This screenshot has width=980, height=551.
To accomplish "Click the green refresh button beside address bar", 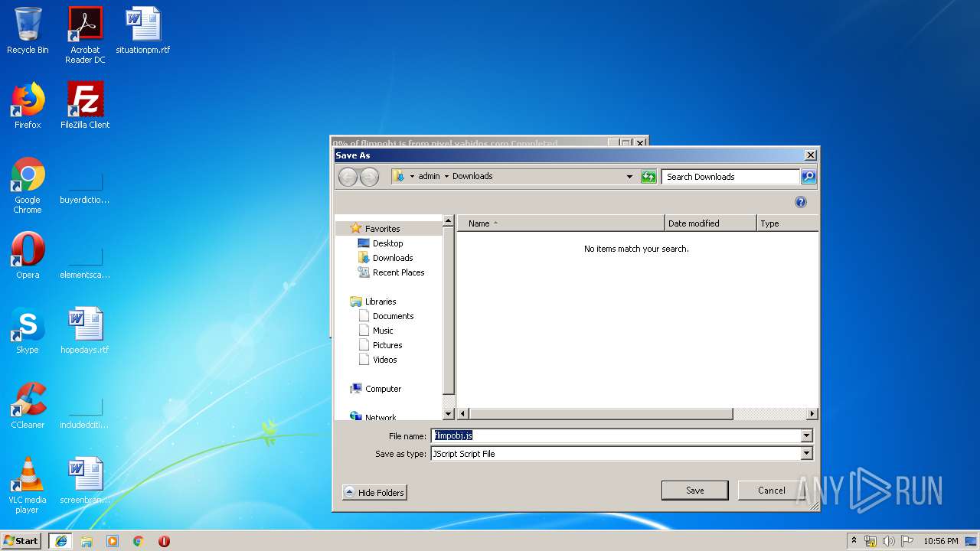I will tap(648, 177).
